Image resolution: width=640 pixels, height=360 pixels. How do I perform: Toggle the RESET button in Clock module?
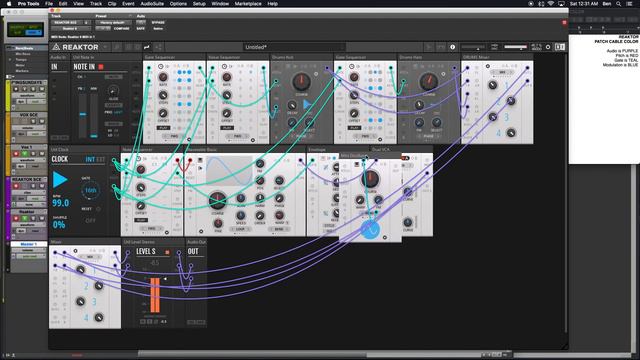98,209
